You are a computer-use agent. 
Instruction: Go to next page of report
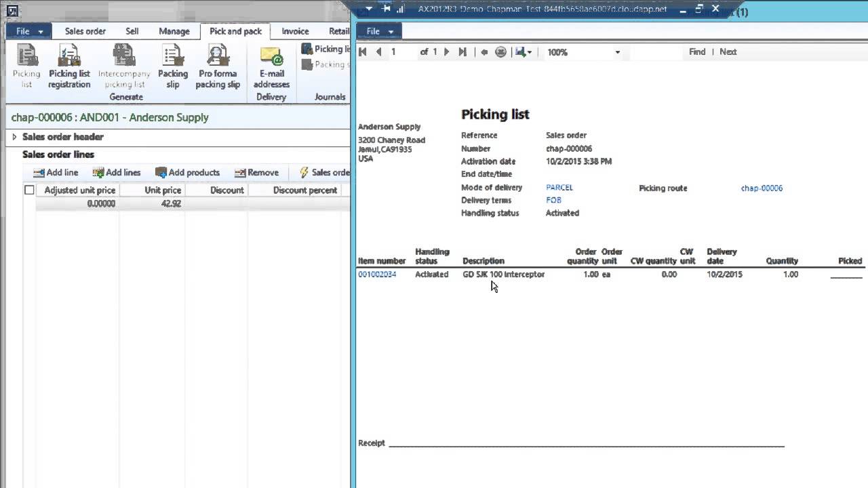(x=446, y=52)
